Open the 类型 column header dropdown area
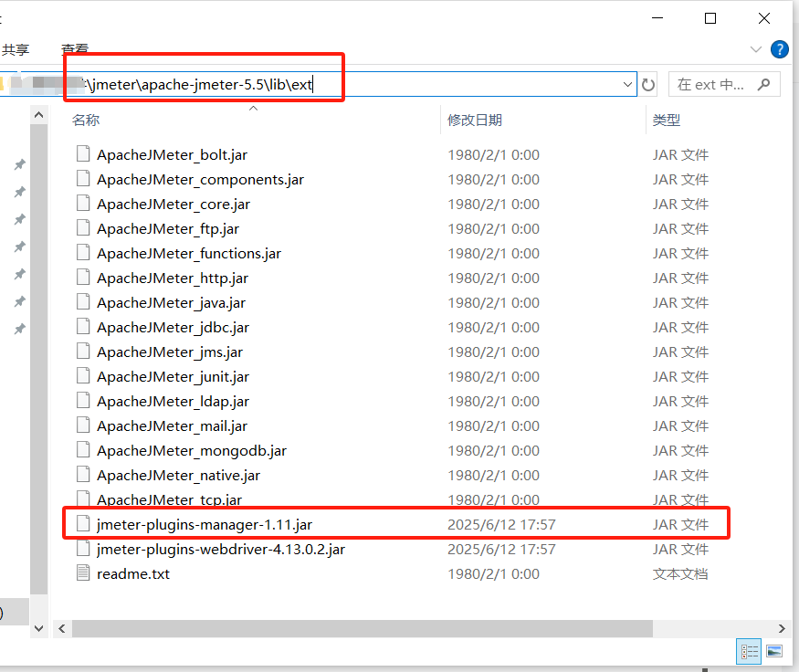The image size is (799, 672). point(668,120)
